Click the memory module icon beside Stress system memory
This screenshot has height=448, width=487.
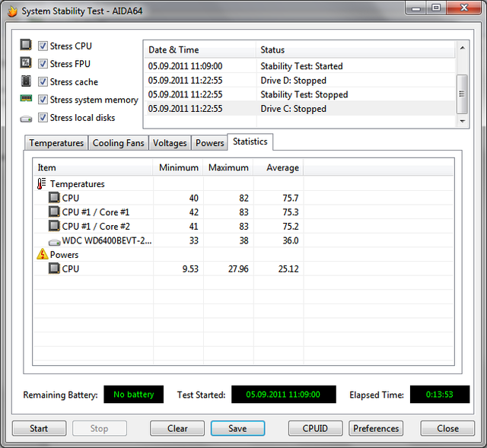pyautogui.click(x=26, y=100)
